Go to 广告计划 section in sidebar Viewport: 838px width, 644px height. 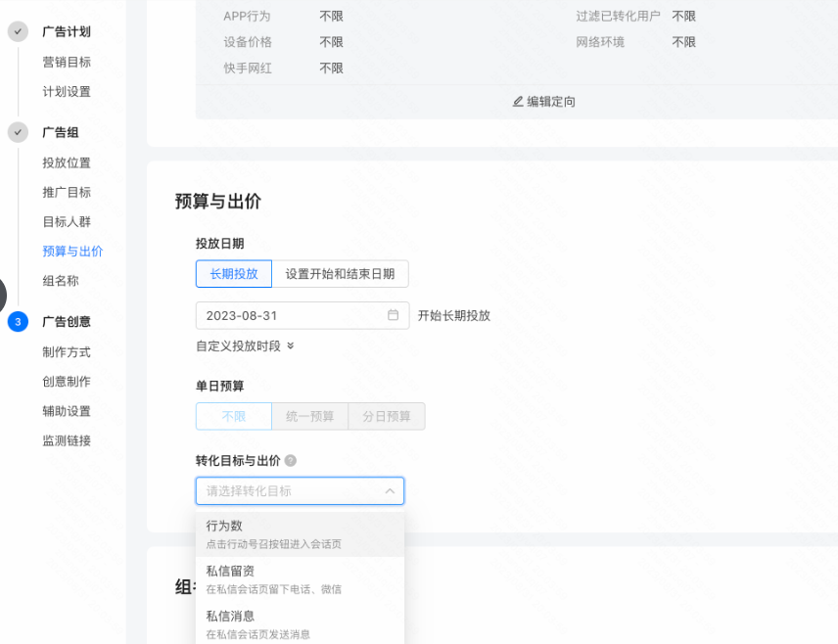[x=67, y=31]
